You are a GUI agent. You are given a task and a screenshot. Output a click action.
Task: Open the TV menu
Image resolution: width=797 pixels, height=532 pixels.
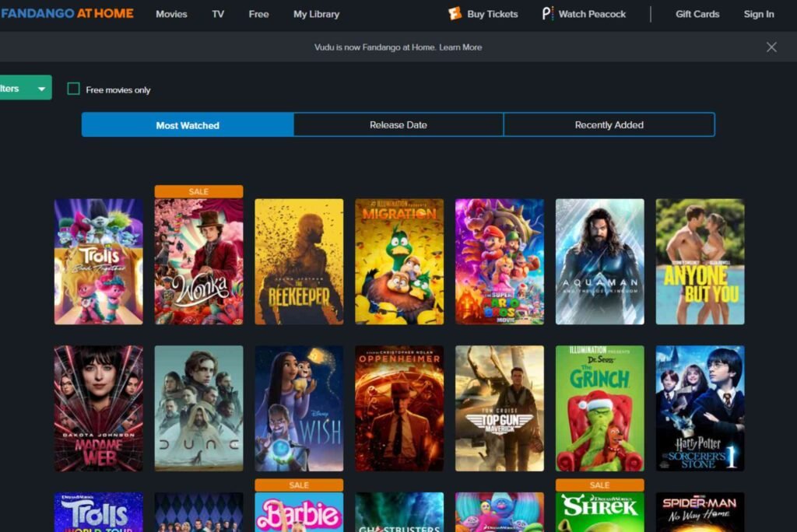click(218, 14)
